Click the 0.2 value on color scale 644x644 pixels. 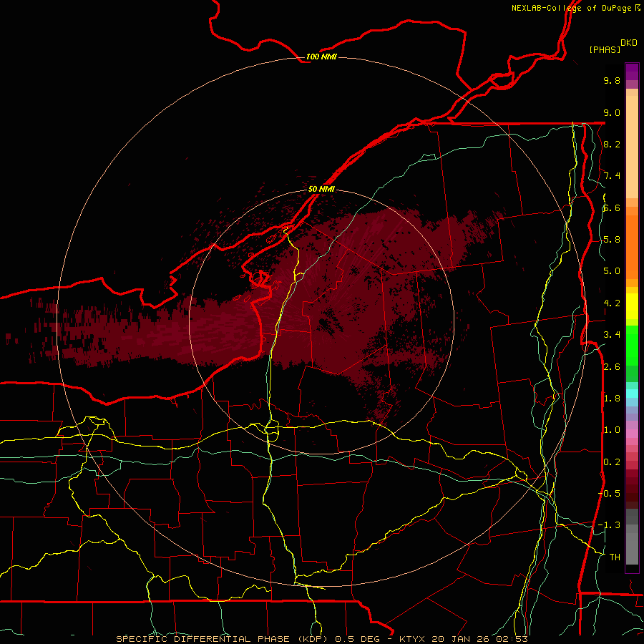[612, 462]
